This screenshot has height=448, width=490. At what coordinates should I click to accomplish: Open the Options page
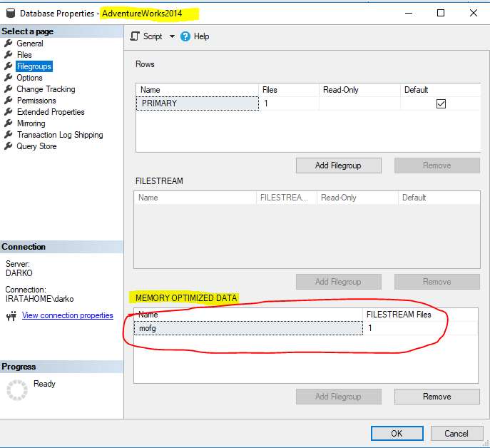(29, 78)
